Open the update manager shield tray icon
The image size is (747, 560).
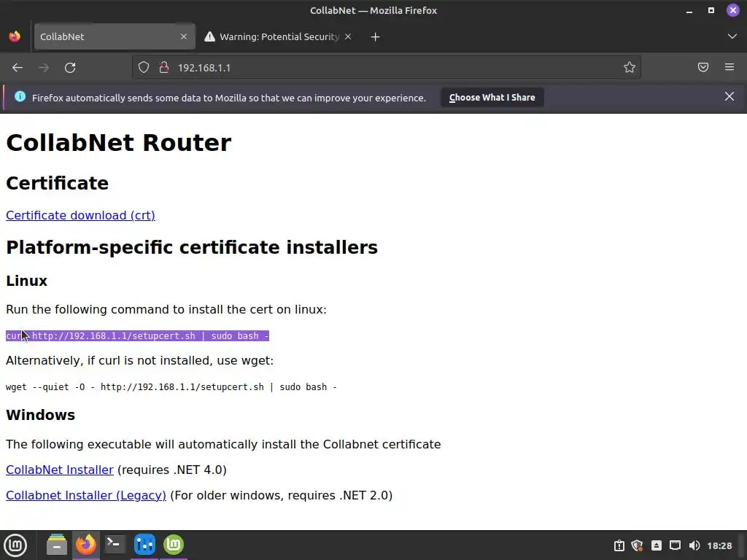[x=637, y=545]
